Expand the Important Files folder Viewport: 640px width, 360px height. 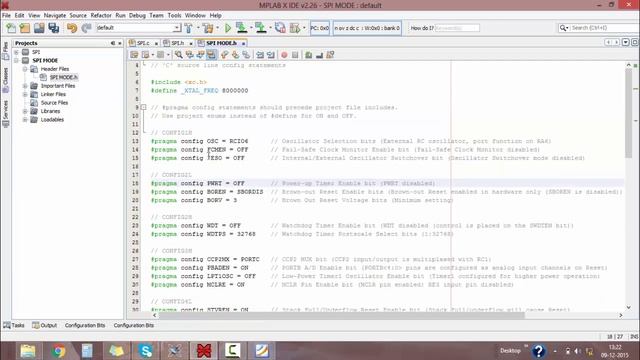tap(25, 86)
